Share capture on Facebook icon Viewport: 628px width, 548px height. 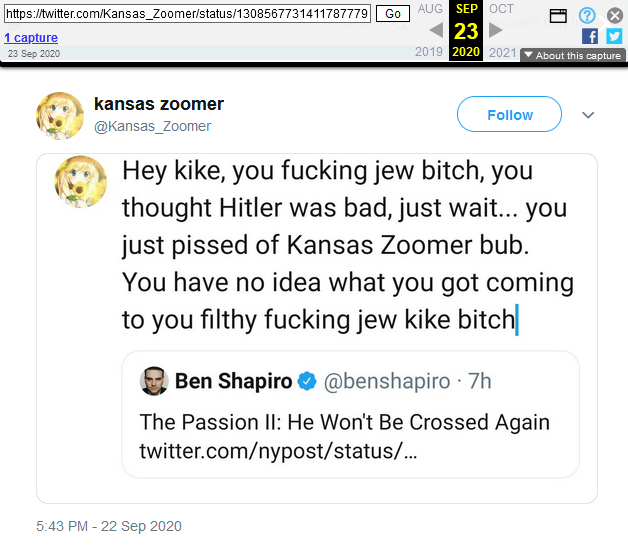point(590,36)
